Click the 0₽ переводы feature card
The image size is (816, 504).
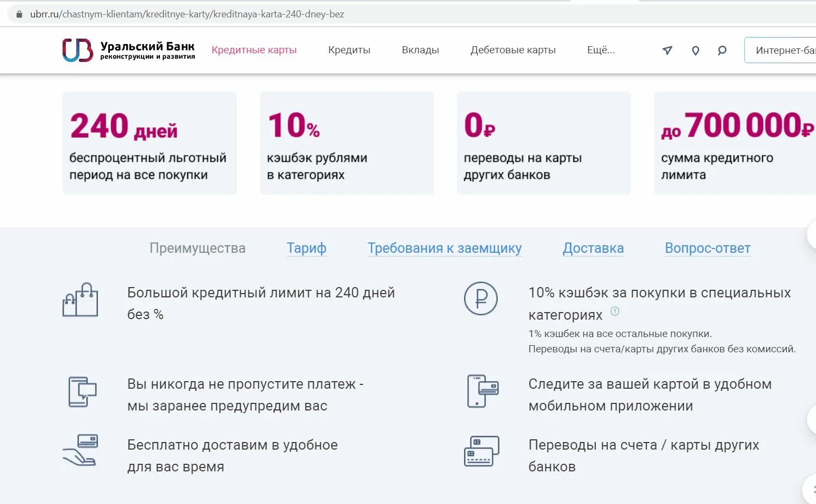(x=544, y=143)
